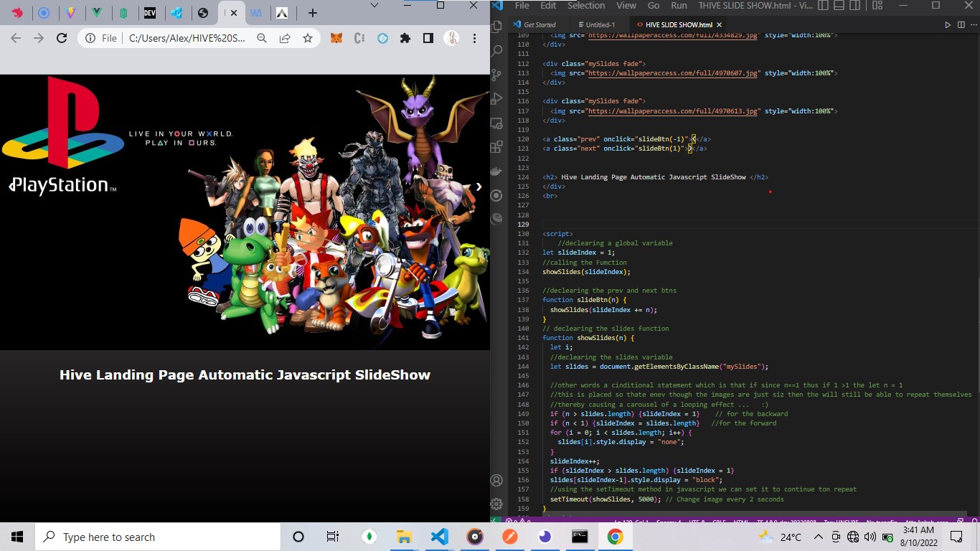Image resolution: width=980 pixels, height=551 pixels.
Task: Open Chrome side panel icon
Action: (x=428, y=38)
